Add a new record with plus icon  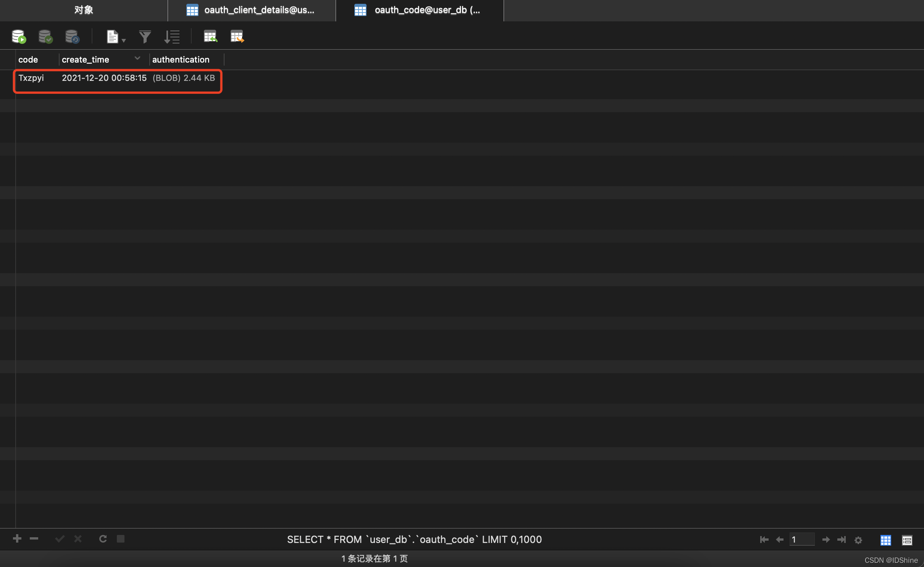pyautogui.click(x=17, y=539)
